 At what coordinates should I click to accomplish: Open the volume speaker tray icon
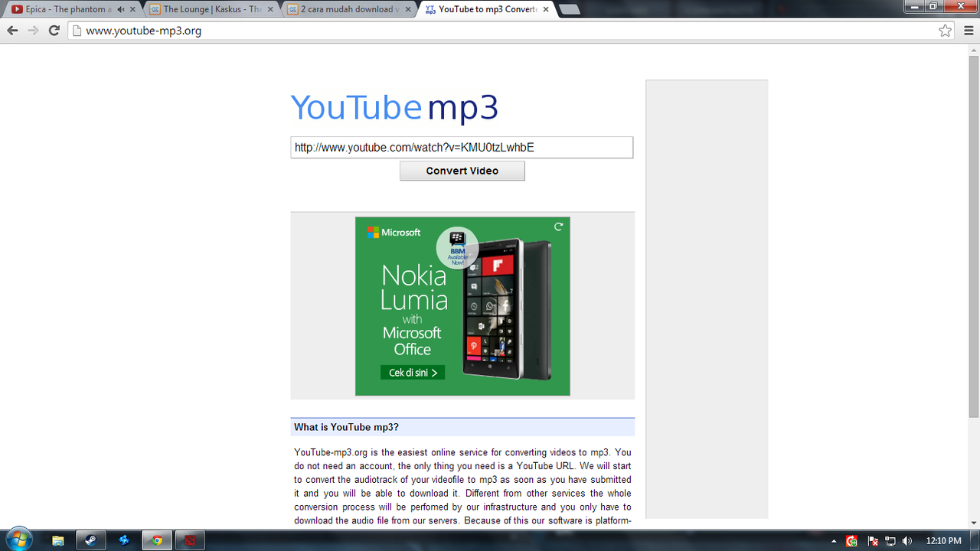pos(908,541)
